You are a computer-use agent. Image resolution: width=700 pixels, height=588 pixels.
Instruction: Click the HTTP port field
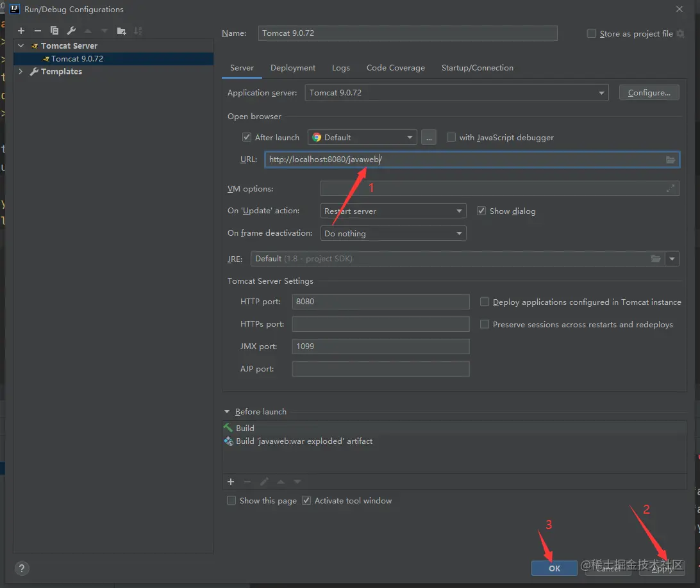[381, 302]
